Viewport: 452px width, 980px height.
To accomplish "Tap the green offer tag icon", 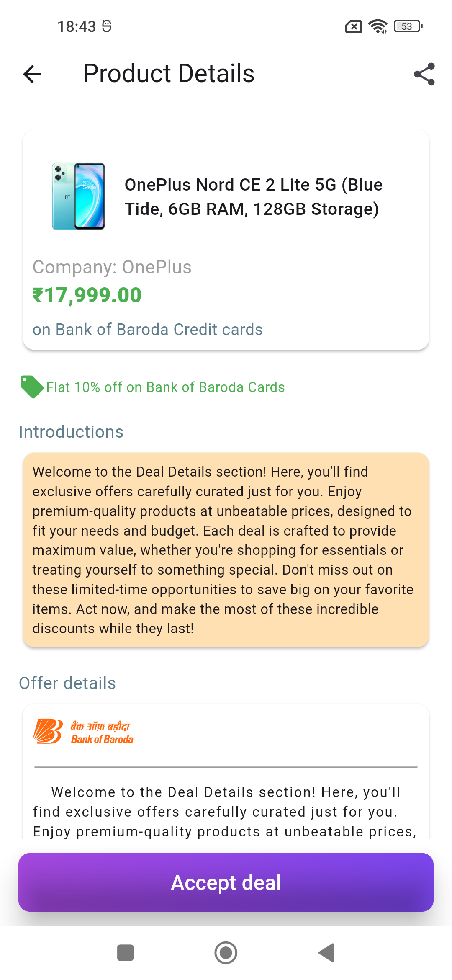I will (31, 387).
